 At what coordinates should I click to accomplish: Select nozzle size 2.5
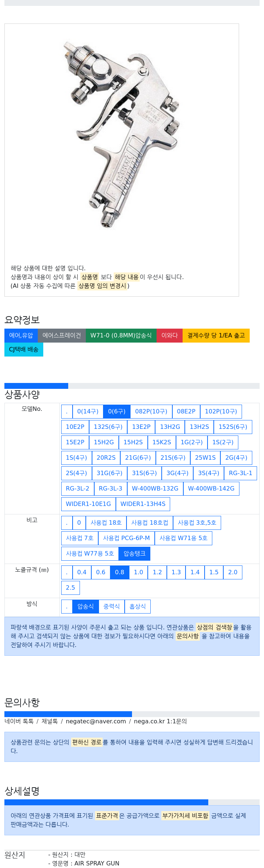[x=70, y=588]
